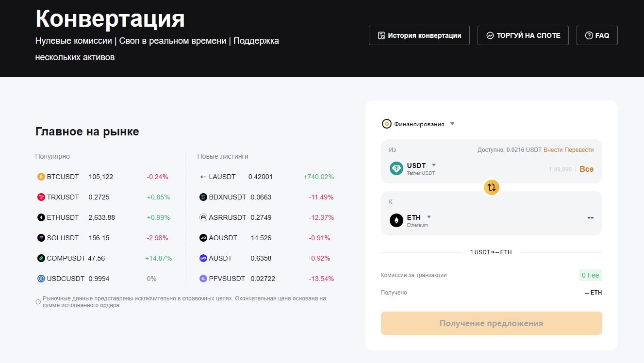Click the ETH Ethereum coin icon

pos(396,220)
